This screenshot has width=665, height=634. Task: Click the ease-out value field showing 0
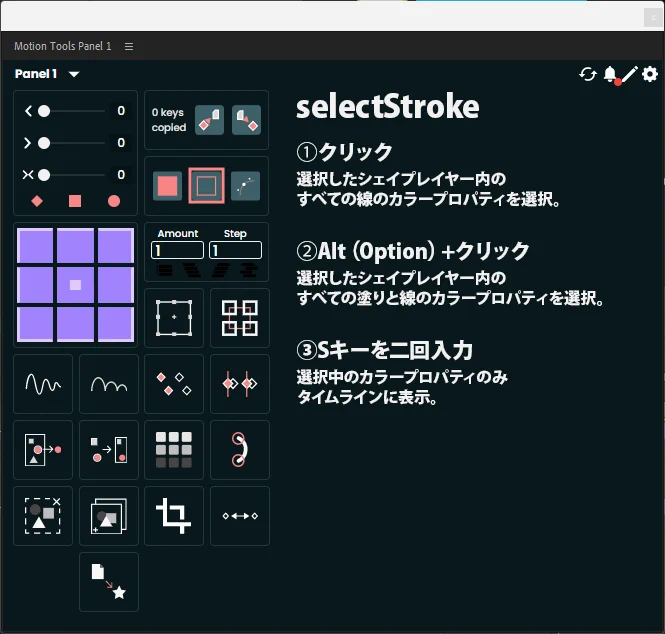click(x=121, y=142)
